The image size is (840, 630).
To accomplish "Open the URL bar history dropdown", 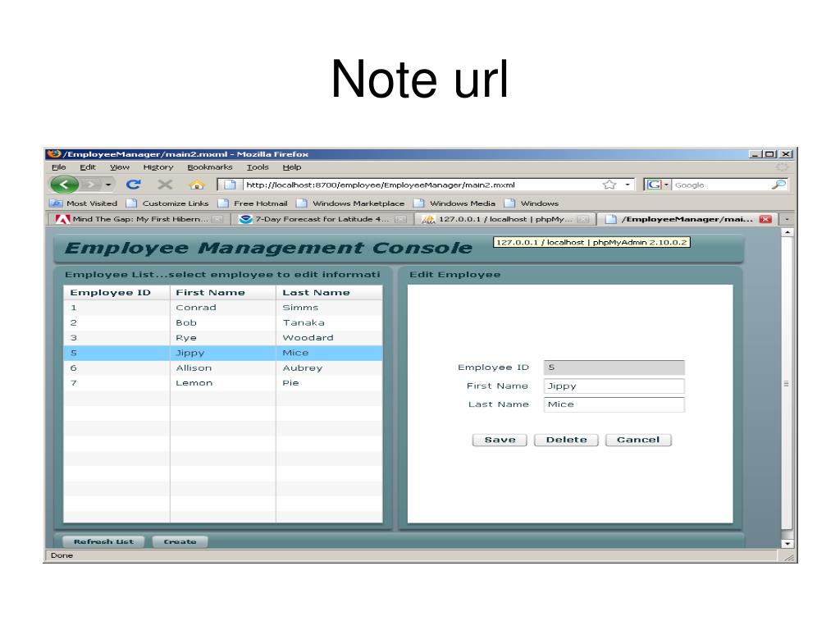I will click(628, 185).
